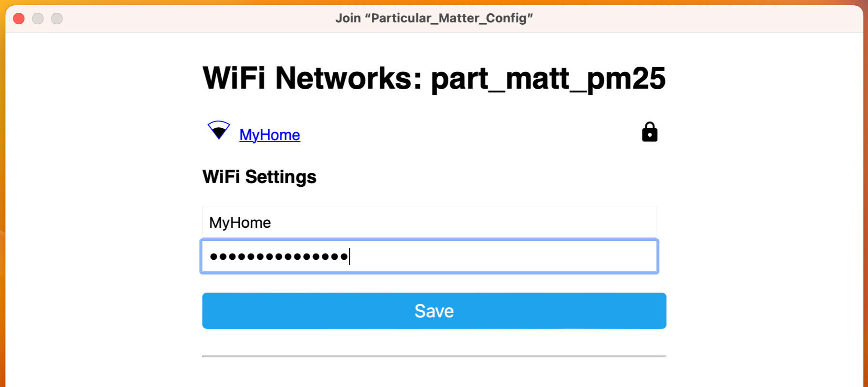Click the horizontal divider below Save
The height and width of the screenshot is (387, 868).
(x=434, y=356)
